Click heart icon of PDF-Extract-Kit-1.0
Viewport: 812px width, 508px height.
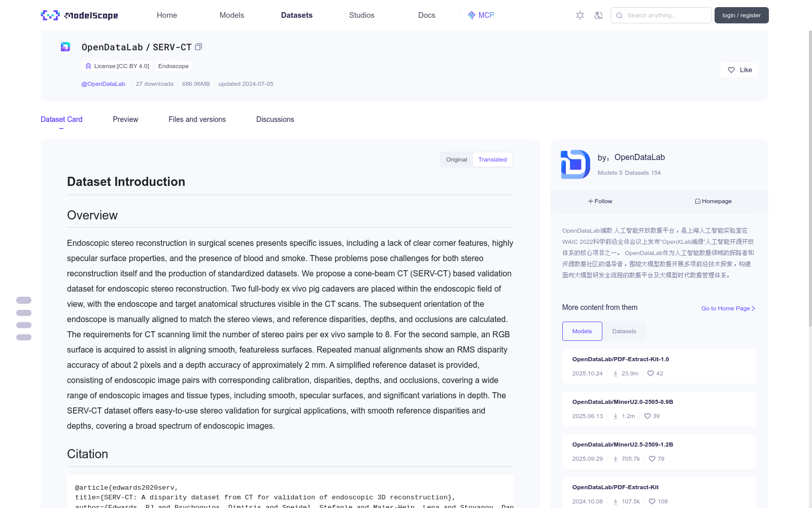(651, 373)
